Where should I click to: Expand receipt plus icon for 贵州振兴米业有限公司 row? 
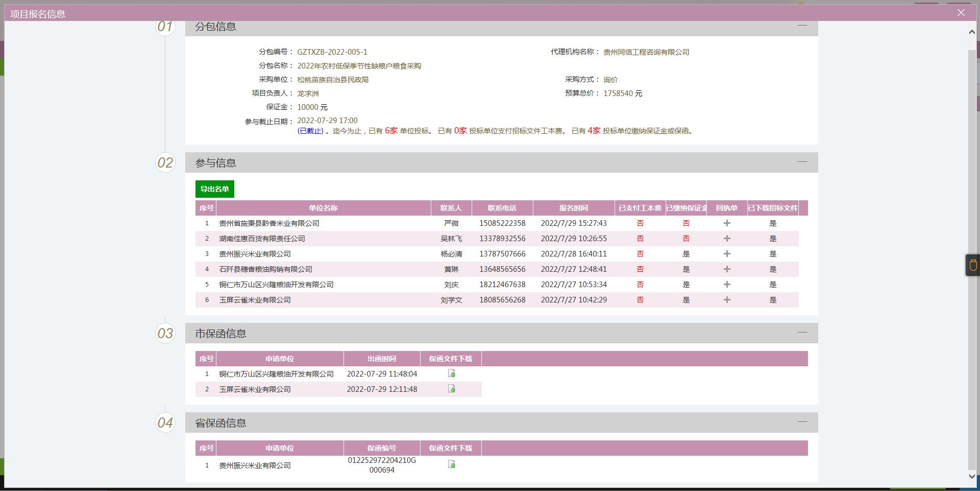[727, 254]
